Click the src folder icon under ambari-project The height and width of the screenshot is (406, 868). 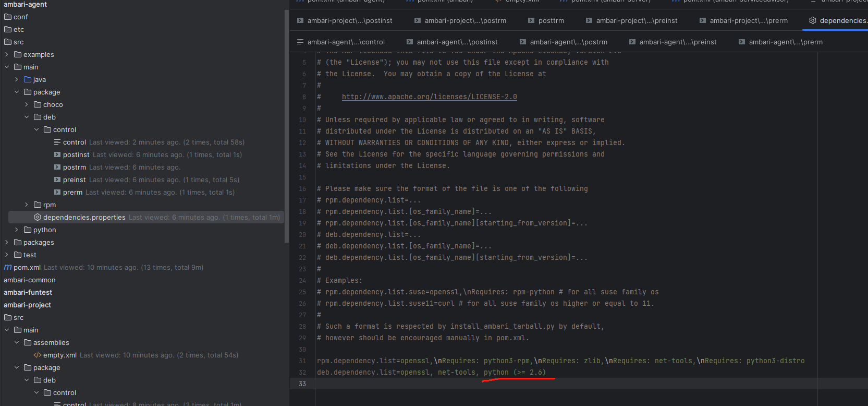tap(8, 317)
